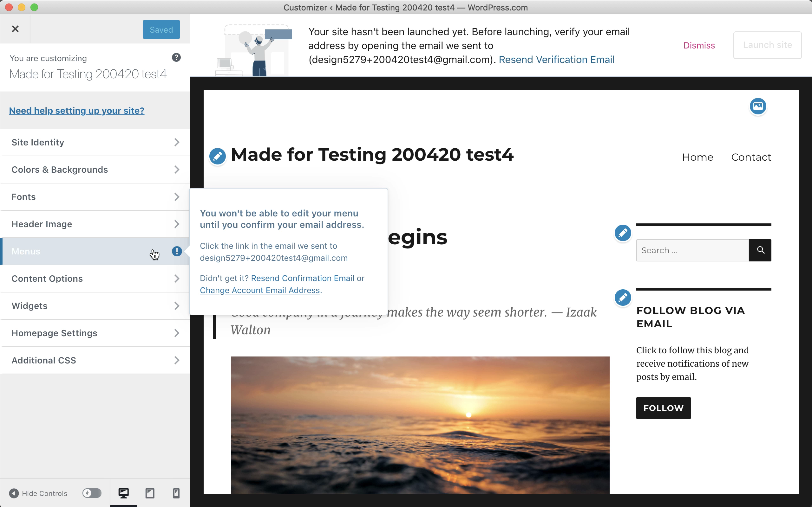
Task: Click into the Search input field
Action: point(692,250)
